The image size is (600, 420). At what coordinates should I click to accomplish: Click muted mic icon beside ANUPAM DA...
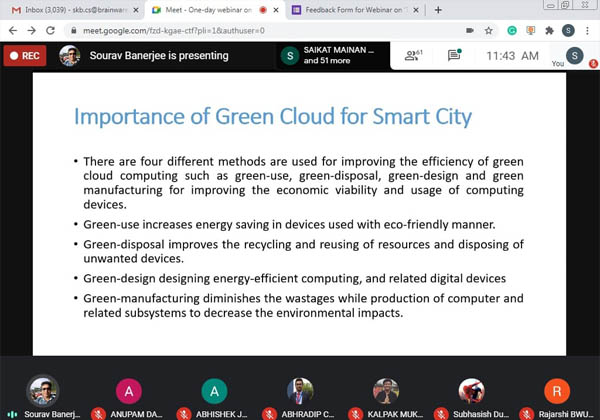(98, 414)
